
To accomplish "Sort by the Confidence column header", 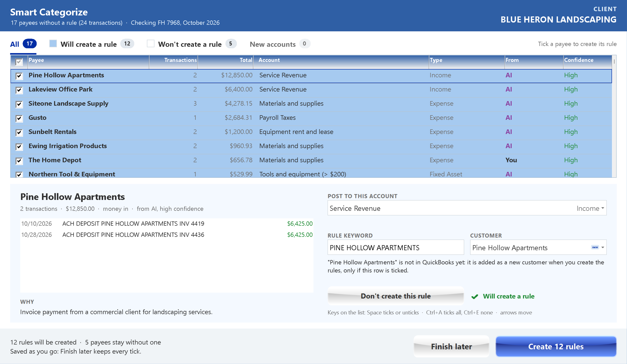I will click(x=588, y=62).
